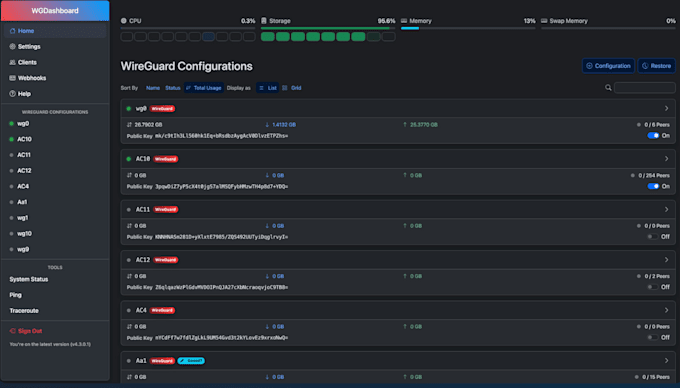Sort configurations by Total Usage

tap(204, 88)
